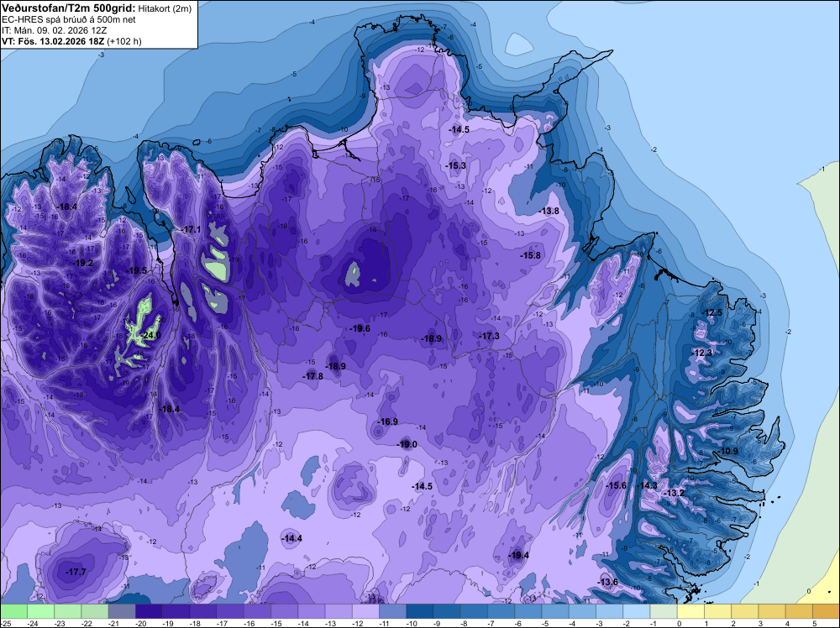Select the orange legend swatch labeled 5
Image resolution: width=840 pixels, height=628 pixels.
click(x=826, y=611)
